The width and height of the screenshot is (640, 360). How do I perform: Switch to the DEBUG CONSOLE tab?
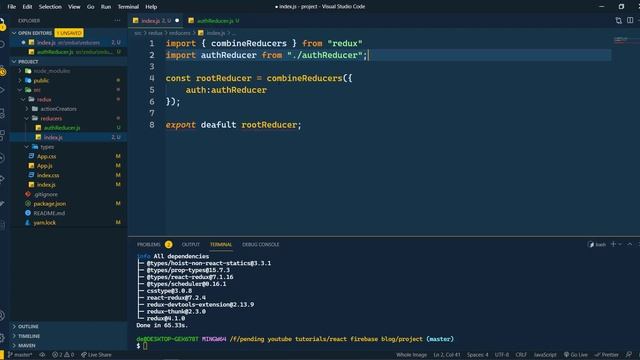point(260,244)
